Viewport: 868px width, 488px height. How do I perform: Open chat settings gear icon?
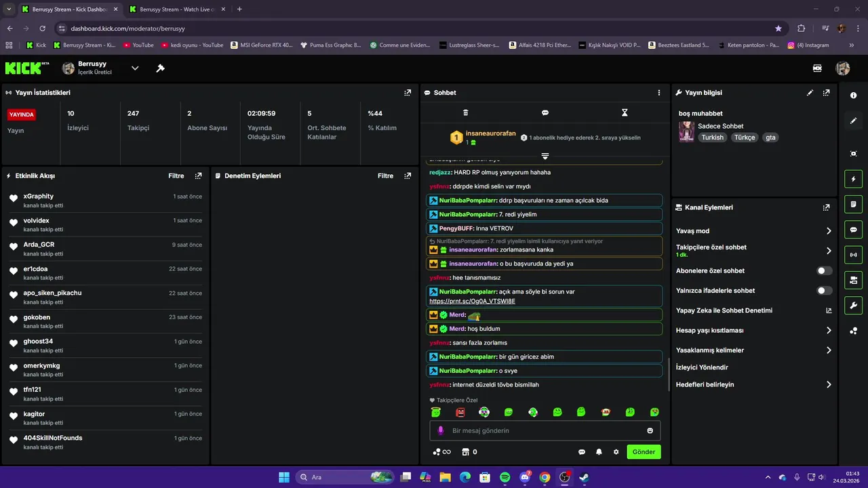tap(616, 452)
